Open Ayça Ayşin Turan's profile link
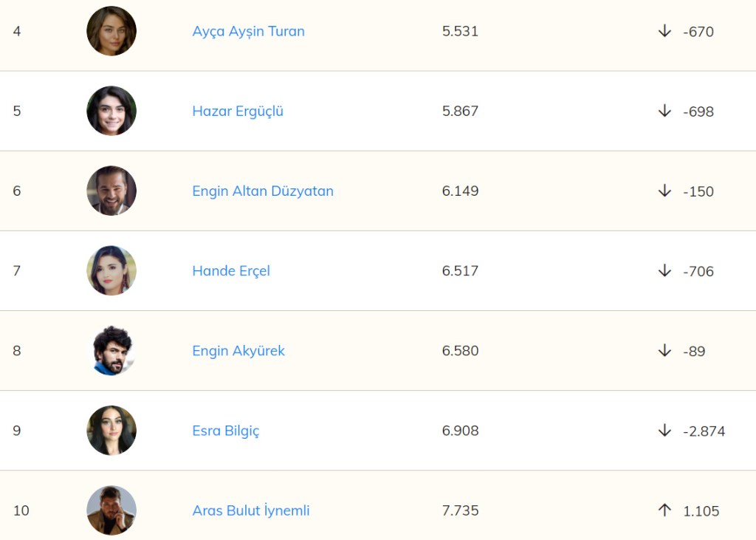 [248, 31]
